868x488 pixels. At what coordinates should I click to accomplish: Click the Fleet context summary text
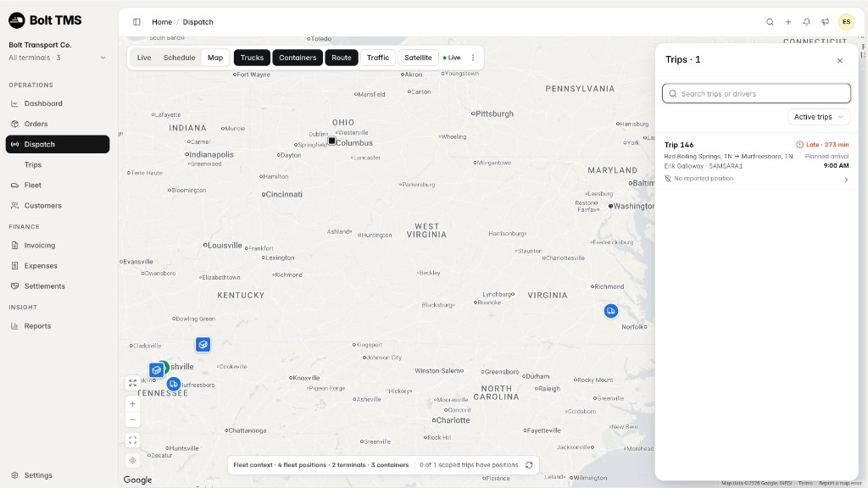[x=321, y=465]
